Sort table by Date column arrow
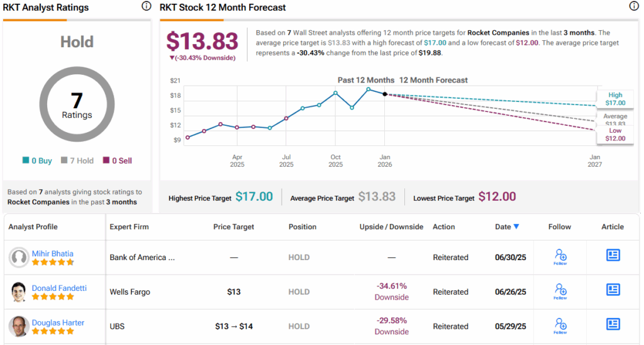The width and height of the screenshot is (644, 345). [516, 227]
